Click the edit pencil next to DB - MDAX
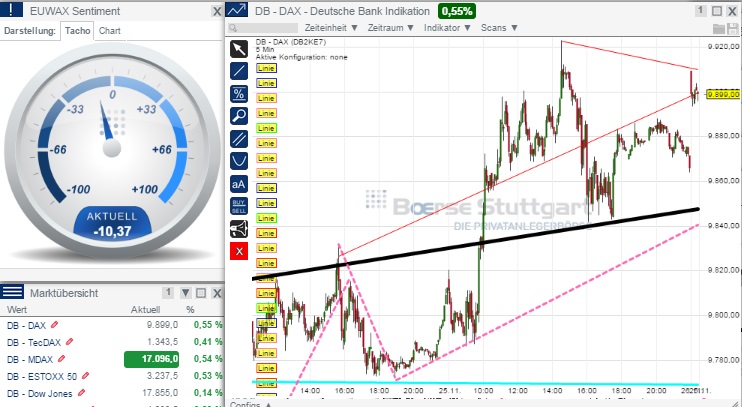Screen dimensions: 742x407 (x=61, y=359)
